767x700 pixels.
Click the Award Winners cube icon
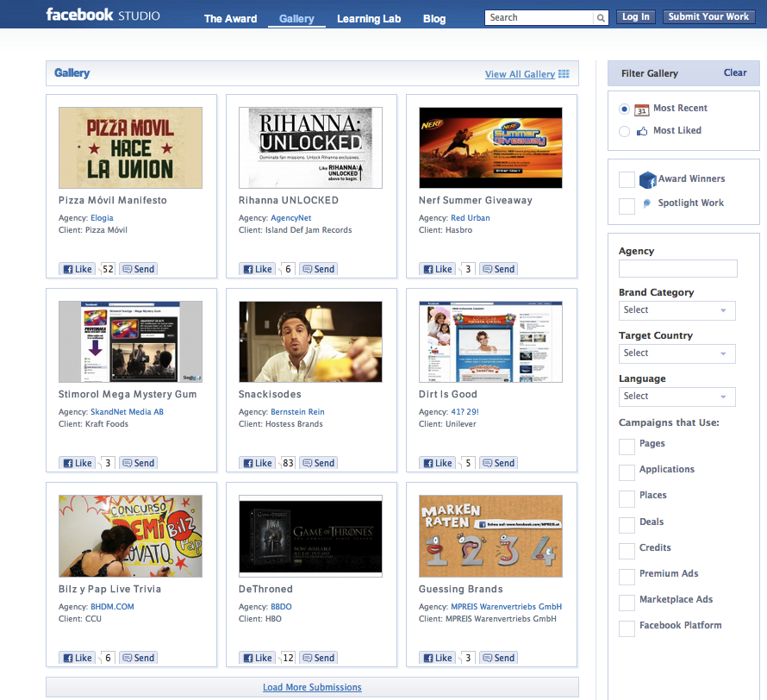tap(647, 179)
